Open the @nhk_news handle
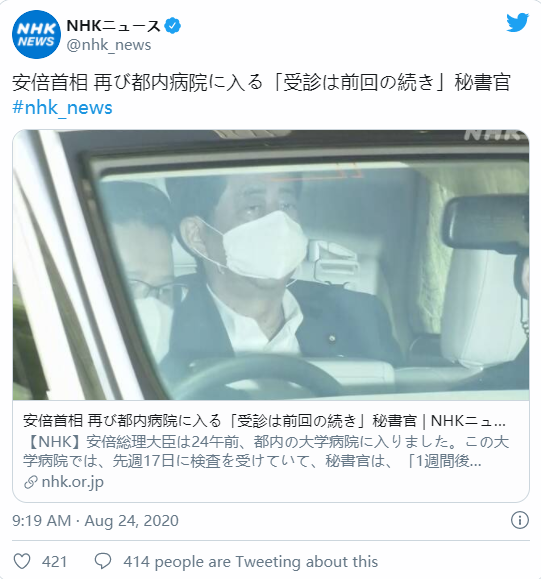 tap(109, 45)
